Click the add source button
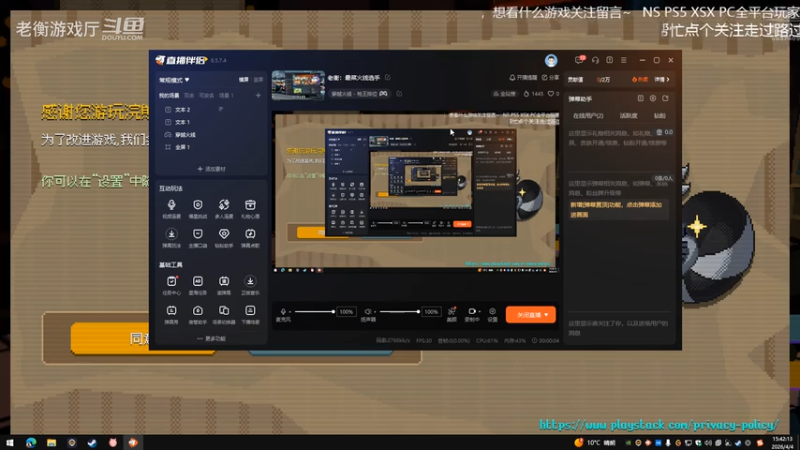 pos(211,169)
